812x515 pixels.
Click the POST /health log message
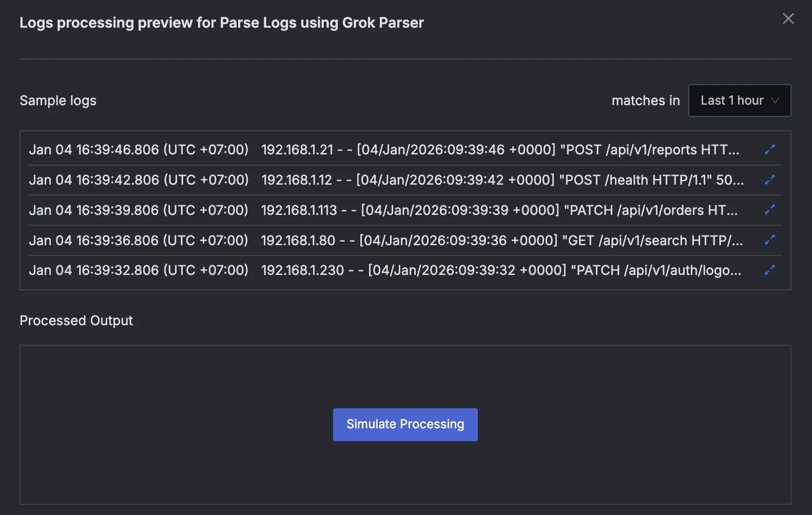point(502,180)
